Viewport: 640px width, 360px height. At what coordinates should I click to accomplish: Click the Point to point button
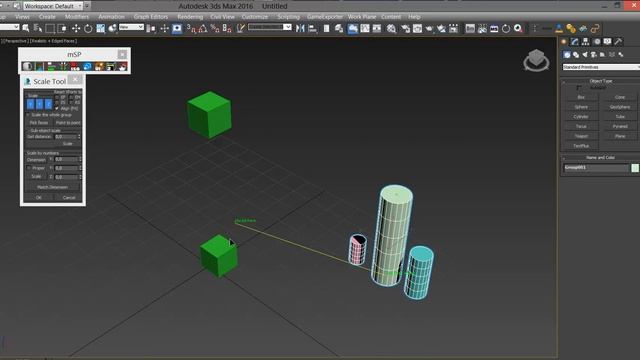tap(68, 122)
